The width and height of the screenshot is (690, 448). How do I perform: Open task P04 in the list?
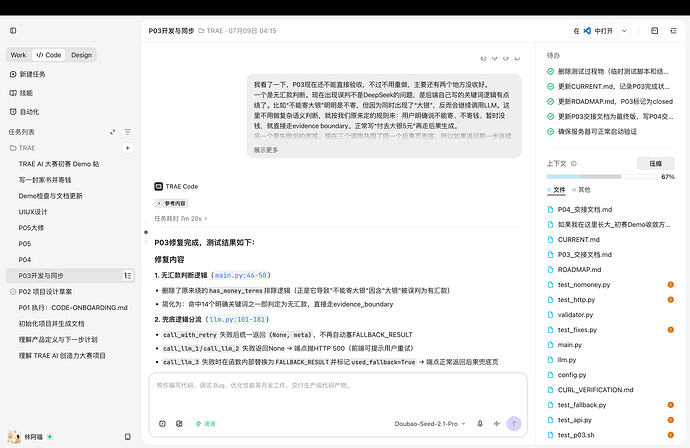pyautogui.click(x=25, y=260)
